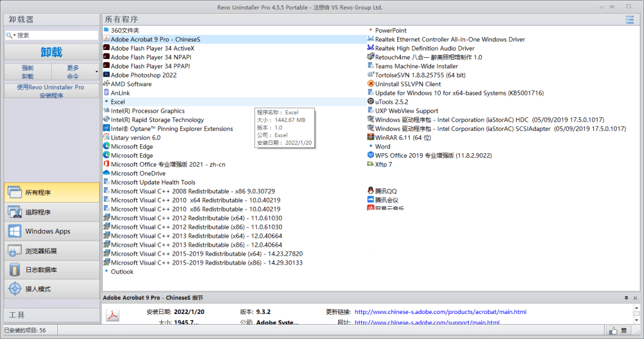The width and height of the screenshot is (644, 339).
Task: Click the 腾讯会议 icon
Action: click(370, 200)
